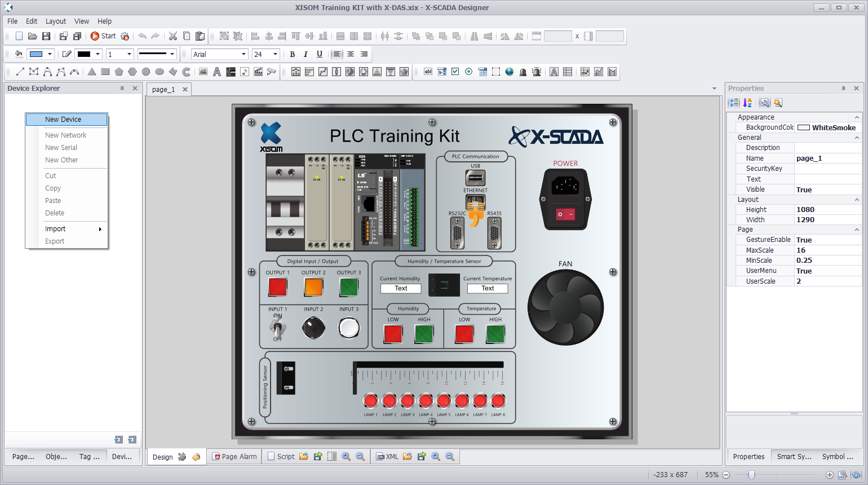
Task: Select the Ellipse shape tool
Action: point(160,72)
